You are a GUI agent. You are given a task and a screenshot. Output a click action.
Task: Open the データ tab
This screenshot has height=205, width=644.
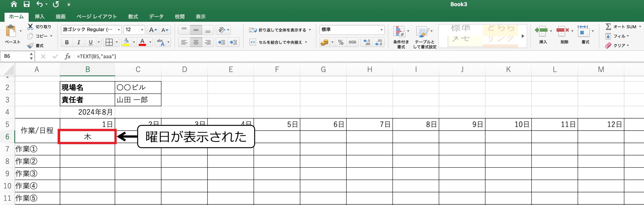pos(156,17)
